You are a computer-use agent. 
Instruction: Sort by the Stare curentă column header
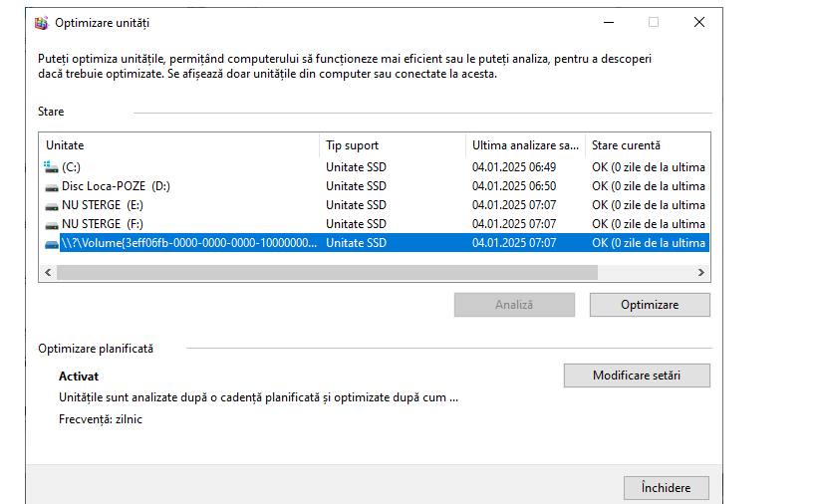(x=648, y=145)
